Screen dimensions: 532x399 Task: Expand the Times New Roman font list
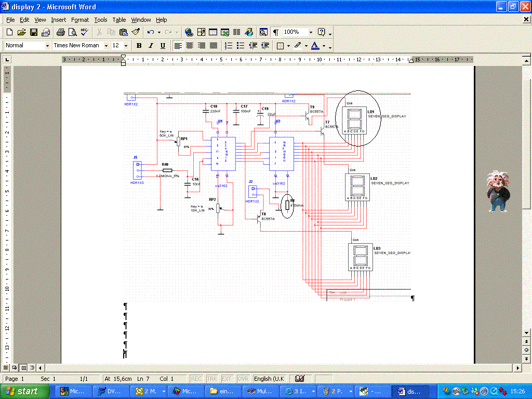tap(106, 46)
